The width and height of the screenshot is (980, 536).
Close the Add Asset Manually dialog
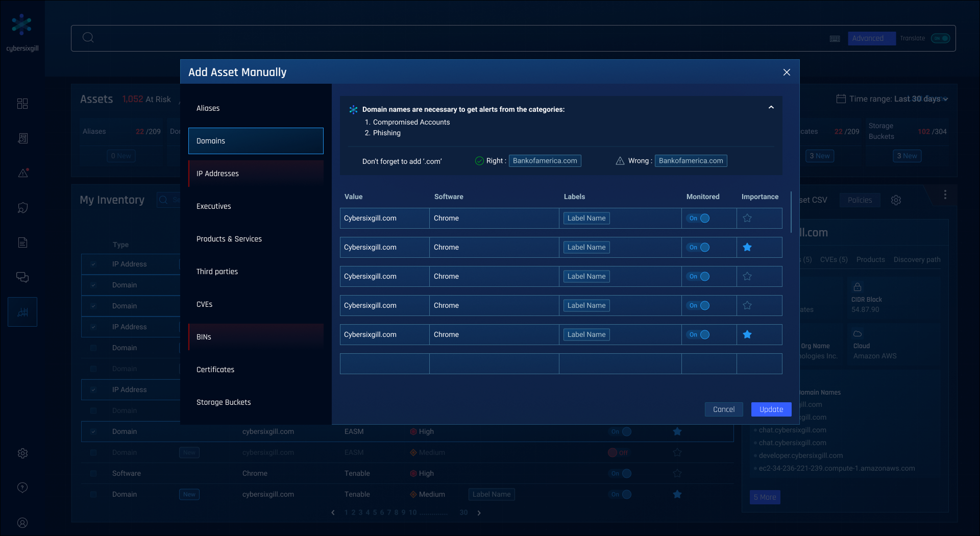click(x=787, y=72)
